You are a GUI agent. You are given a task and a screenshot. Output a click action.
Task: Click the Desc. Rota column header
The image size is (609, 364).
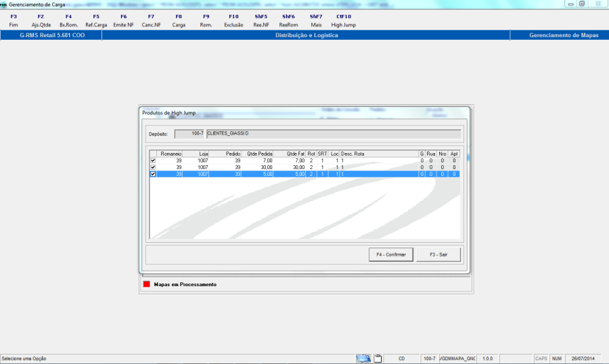point(379,154)
